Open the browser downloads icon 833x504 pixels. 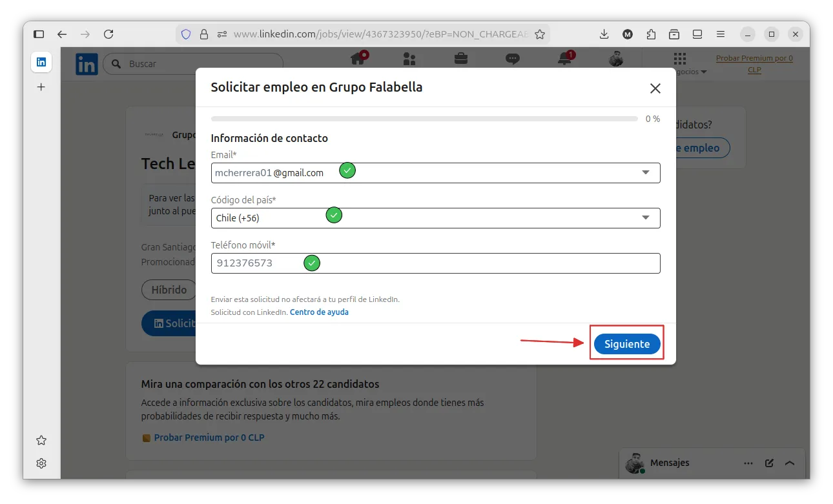point(604,34)
